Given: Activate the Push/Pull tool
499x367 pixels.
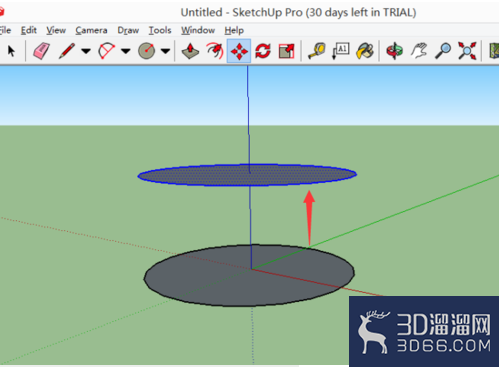Looking at the screenshot, I should [x=190, y=51].
